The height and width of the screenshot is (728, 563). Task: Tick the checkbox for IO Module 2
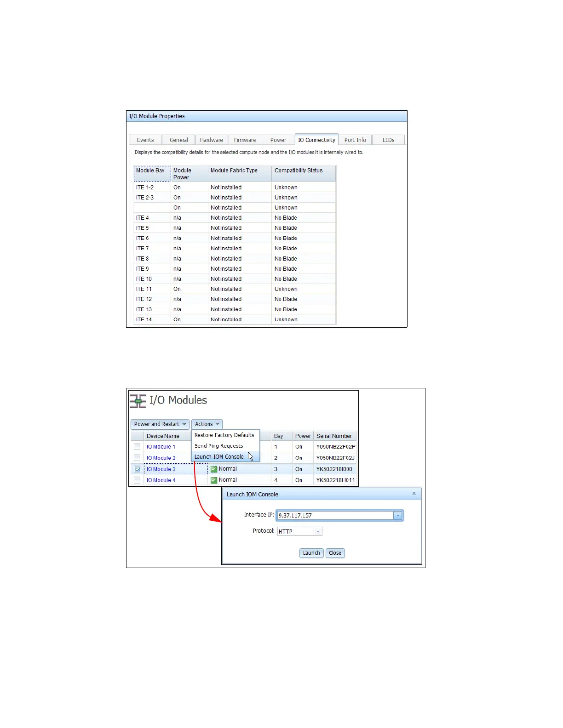tap(137, 458)
